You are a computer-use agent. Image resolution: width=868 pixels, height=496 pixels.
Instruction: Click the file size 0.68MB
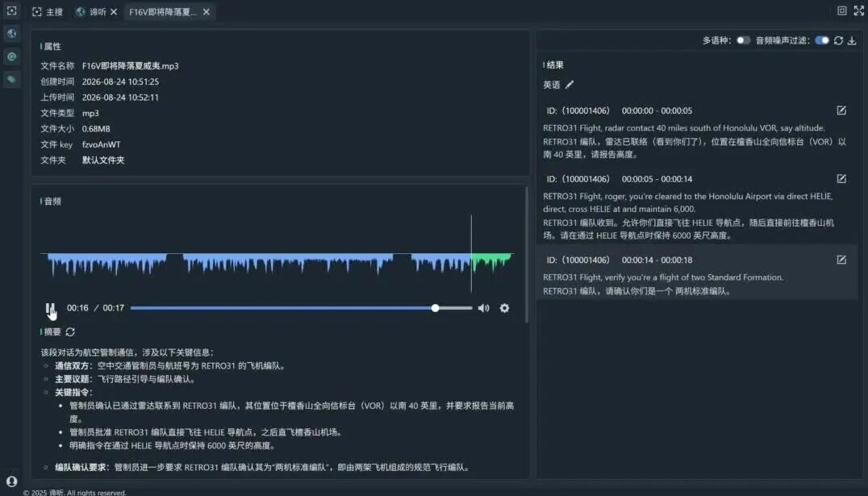pos(96,128)
